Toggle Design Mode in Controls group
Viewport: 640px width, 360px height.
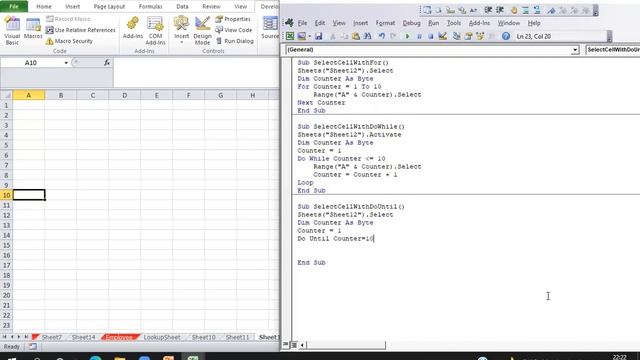(202, 30)
